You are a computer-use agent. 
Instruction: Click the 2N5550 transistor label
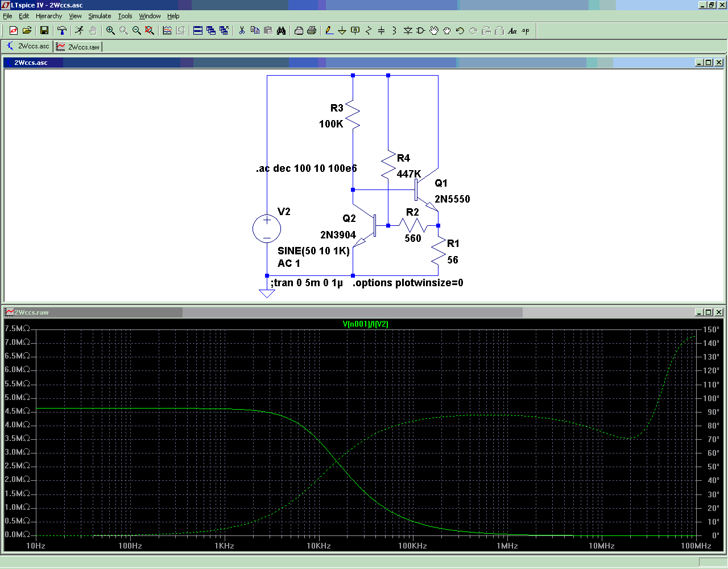452,199
